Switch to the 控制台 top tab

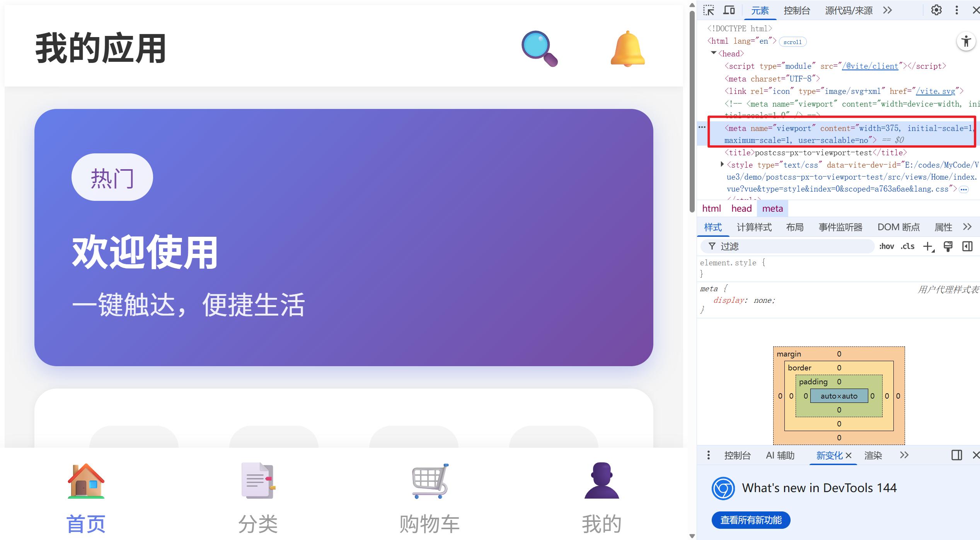point(797,10)
